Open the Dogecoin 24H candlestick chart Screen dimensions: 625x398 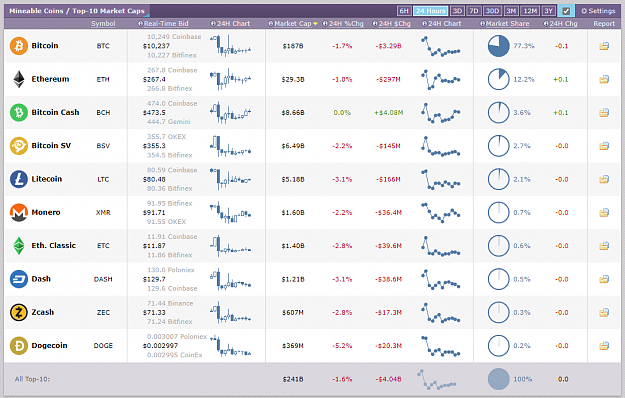pyautogui.click(x=230, y=345)
